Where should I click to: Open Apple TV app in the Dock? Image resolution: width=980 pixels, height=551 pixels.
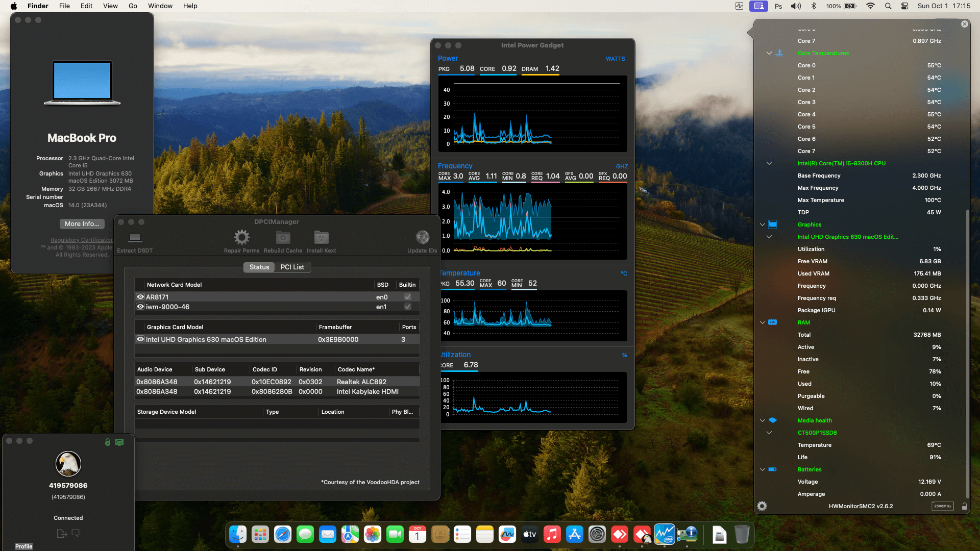pyautogui.click(x=530, y=535)
